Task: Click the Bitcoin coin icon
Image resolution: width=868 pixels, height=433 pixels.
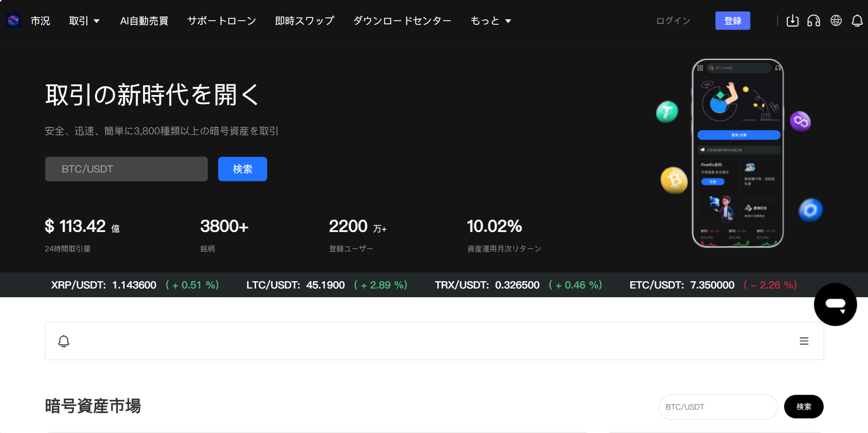Action: pyautogui.click(x=674, y=180)
